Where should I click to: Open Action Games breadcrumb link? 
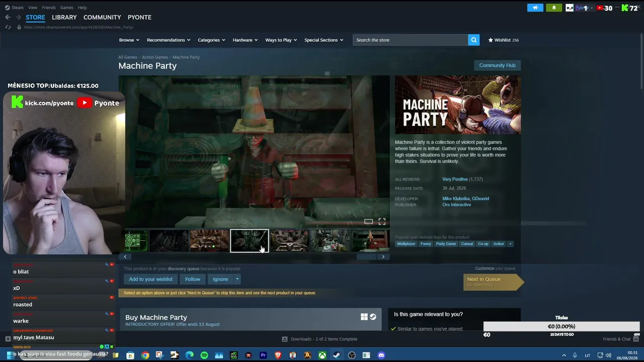coord(155,57)
